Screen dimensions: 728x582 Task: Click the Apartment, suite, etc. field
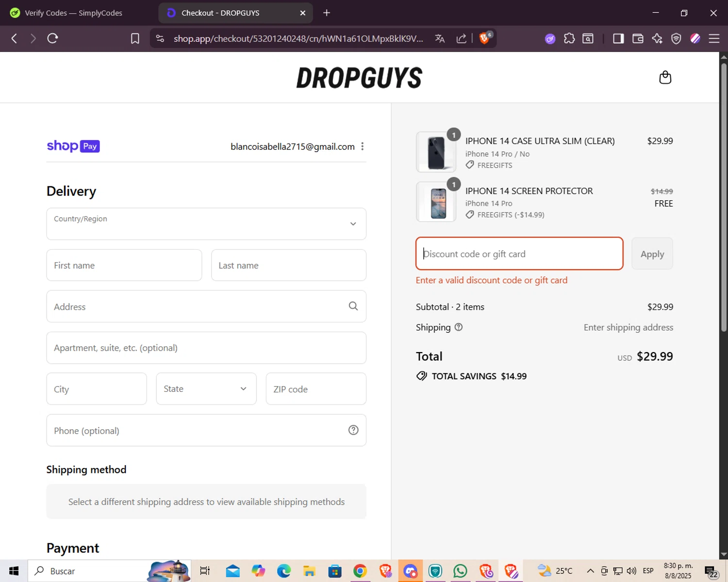[206, 348]
